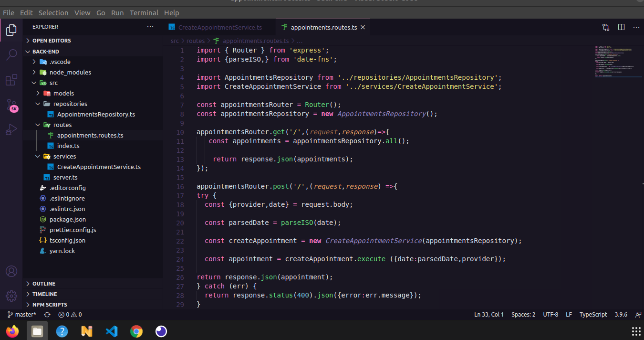Open the Explorer view in activity bar
The width and height of the screenshot is (644, 340).
(11, 31)
